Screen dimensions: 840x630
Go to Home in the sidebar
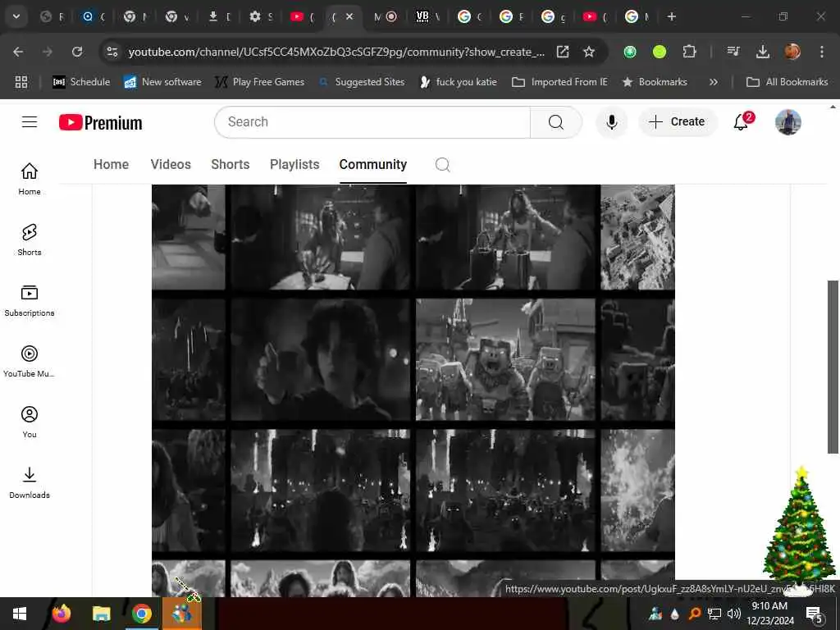click(30, 179)
